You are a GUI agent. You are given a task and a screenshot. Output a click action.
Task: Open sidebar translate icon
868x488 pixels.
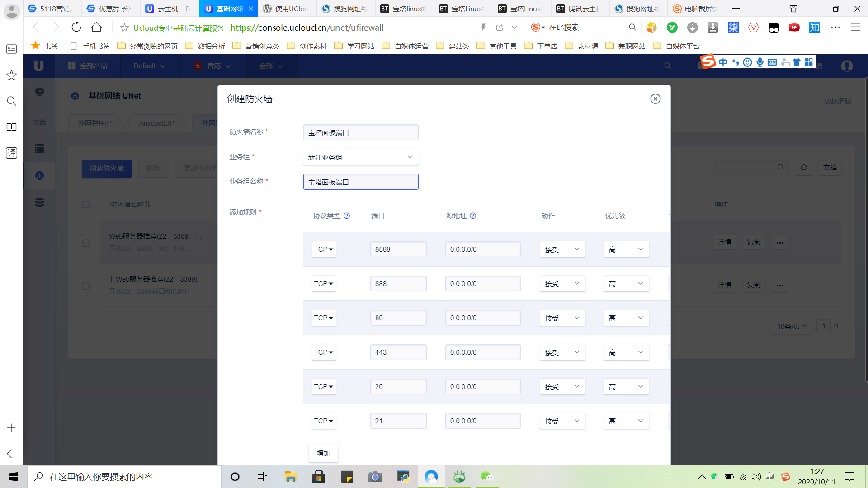tap(11, 153)
